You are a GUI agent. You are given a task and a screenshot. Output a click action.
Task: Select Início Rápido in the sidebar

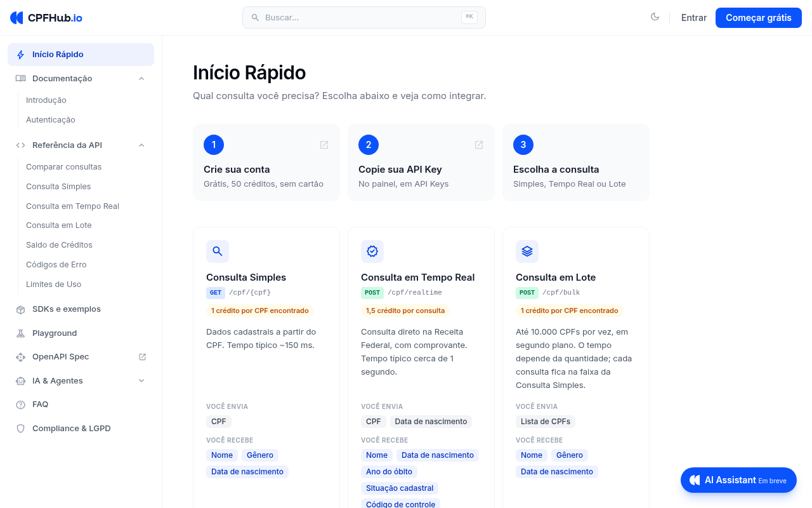pyautogui.click(x=81, y=55)
